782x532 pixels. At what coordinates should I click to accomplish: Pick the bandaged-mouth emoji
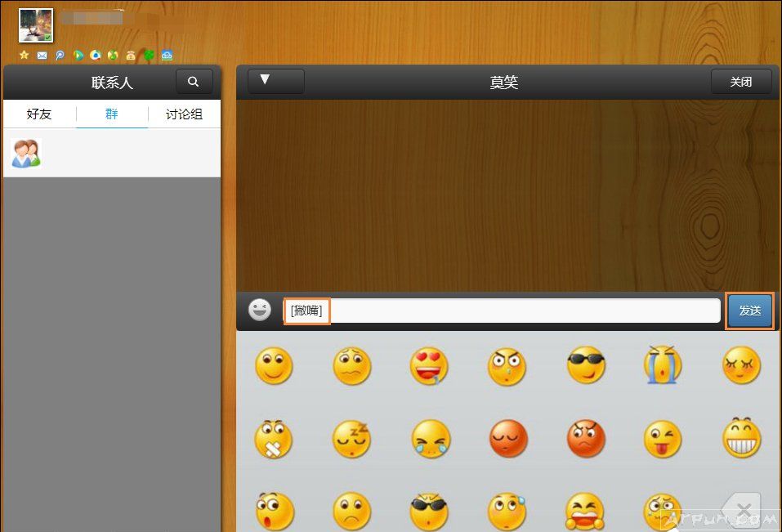click(274, 440)
